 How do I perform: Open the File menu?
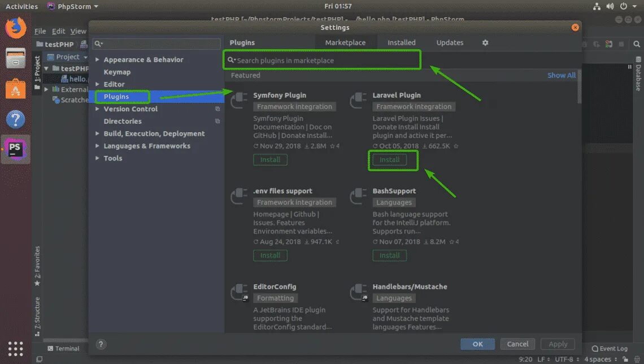pyautogui.click(x=40, y=31)
